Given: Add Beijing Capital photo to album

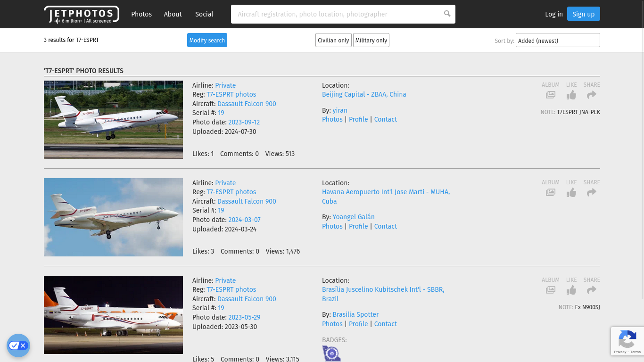Looking at the screenshot, I should [551, 95].
